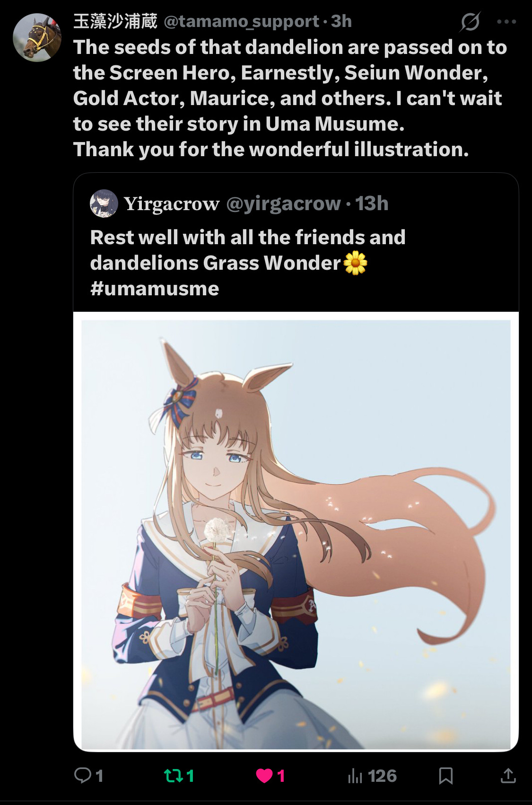The width and height of the screenshot is (532, 805).
Task: Open the Grass Wonder illustration image
Action: click(296, 531)
